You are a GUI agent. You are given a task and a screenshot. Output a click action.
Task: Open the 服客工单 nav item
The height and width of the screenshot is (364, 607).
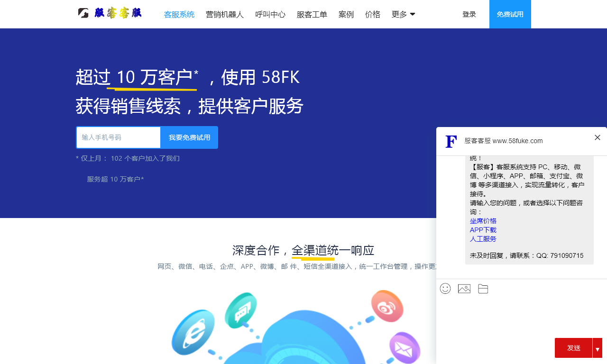coord(312,15)
